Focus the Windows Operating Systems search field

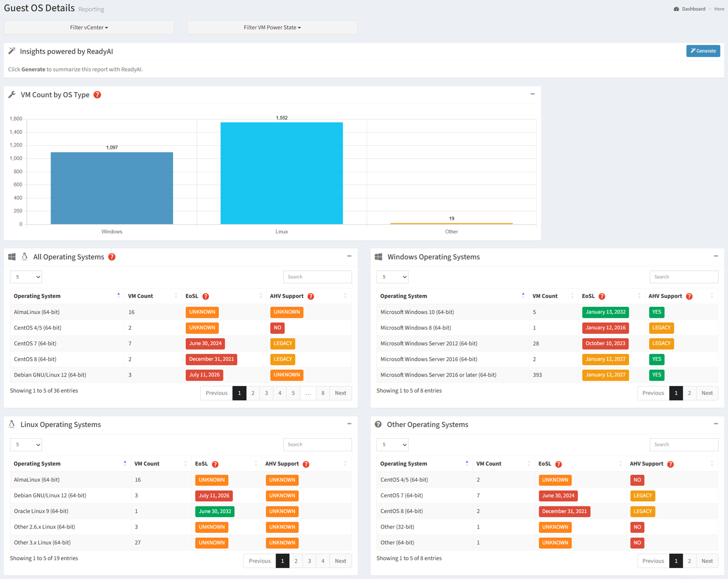tap(684, 277)
